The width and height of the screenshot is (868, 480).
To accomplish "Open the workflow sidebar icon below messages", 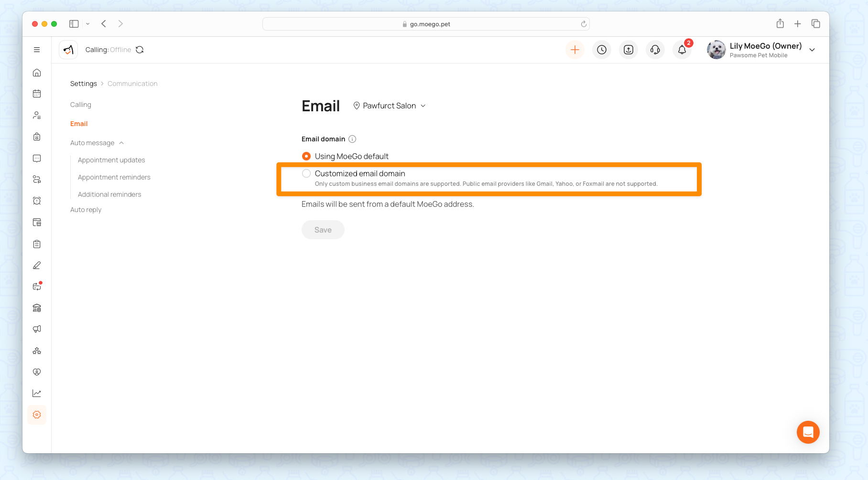I will (37, 180).
